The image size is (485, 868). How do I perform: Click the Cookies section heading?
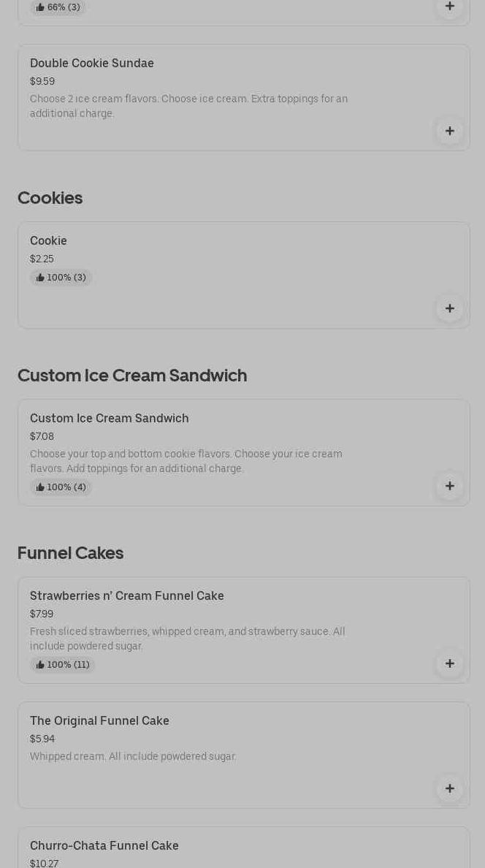click(x=50, y=198)
